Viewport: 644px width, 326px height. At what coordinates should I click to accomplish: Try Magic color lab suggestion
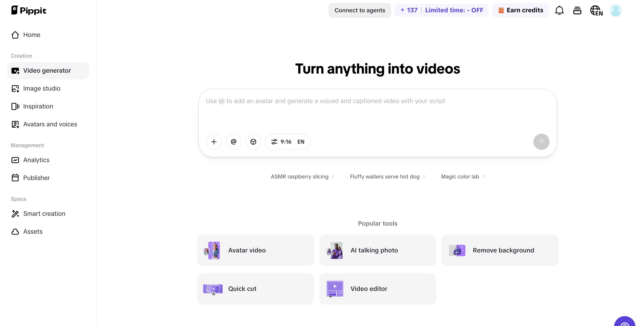[x=463, y=177]
